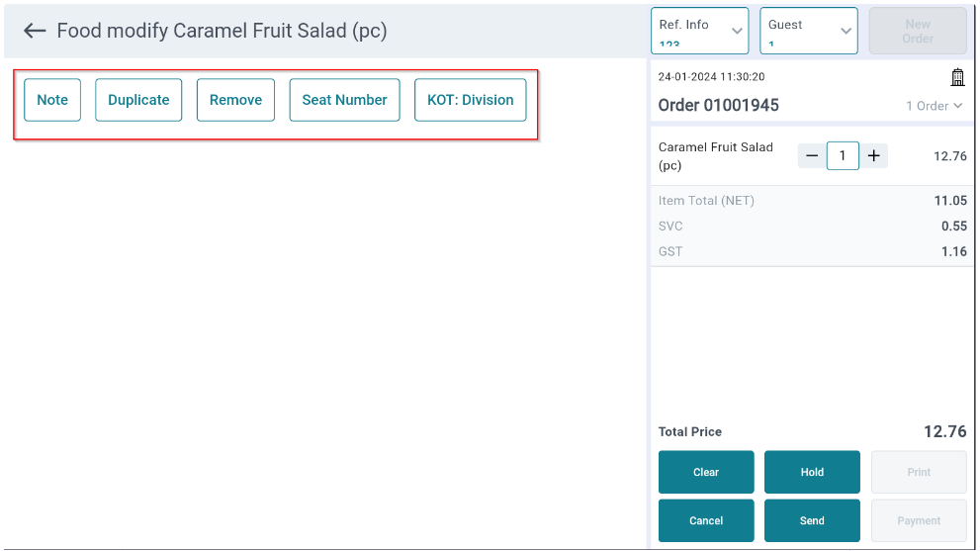Open the Guest dropdown
The width and height of the screenshot is (980, 551).
(x=809, y=31)
